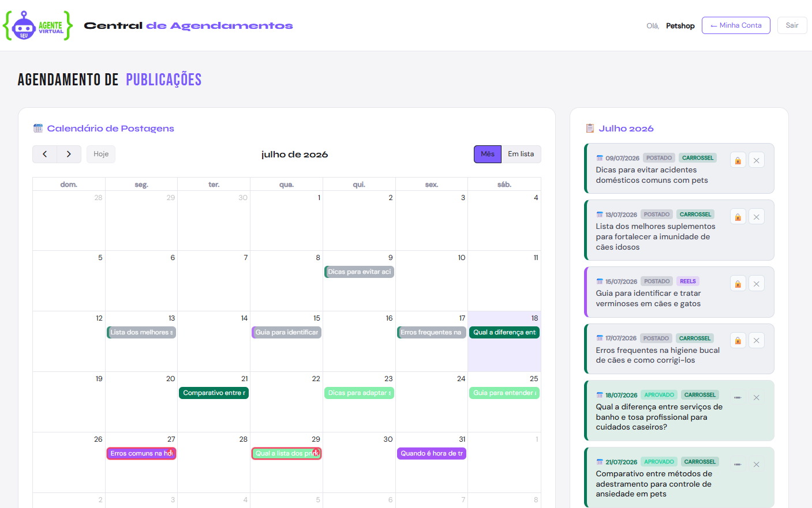
Task: Open 'Dicas para adaptar' event on day 23
Action: tap(359, 393)
